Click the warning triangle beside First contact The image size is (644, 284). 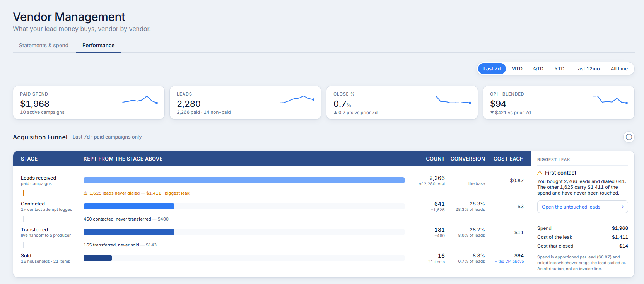point(540,173)
